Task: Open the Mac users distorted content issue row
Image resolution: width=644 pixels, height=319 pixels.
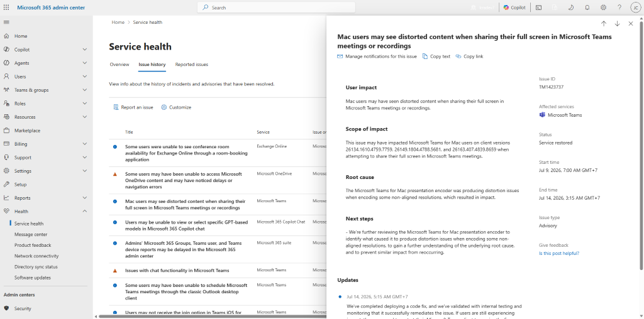Action: pyautogui.click(x=186, y=205)
